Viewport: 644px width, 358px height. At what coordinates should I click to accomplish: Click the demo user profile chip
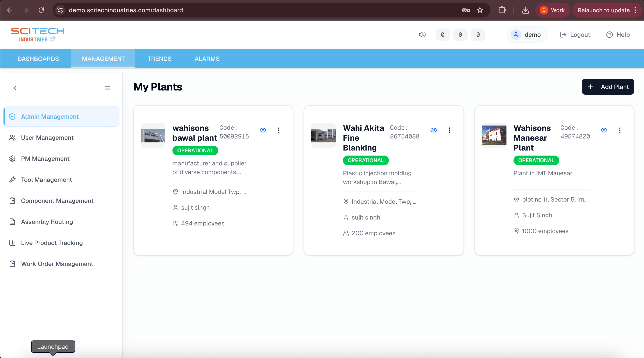pyautogui.click(x=527, y=35)
